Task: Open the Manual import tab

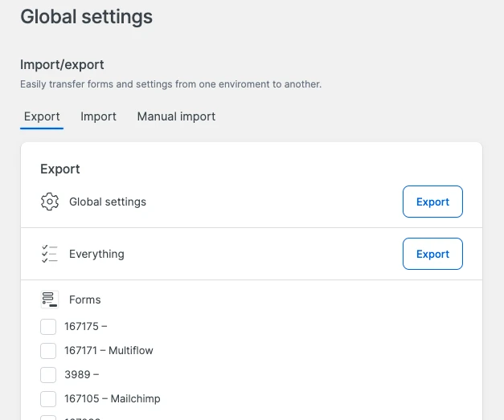Action: pos(176,116)
